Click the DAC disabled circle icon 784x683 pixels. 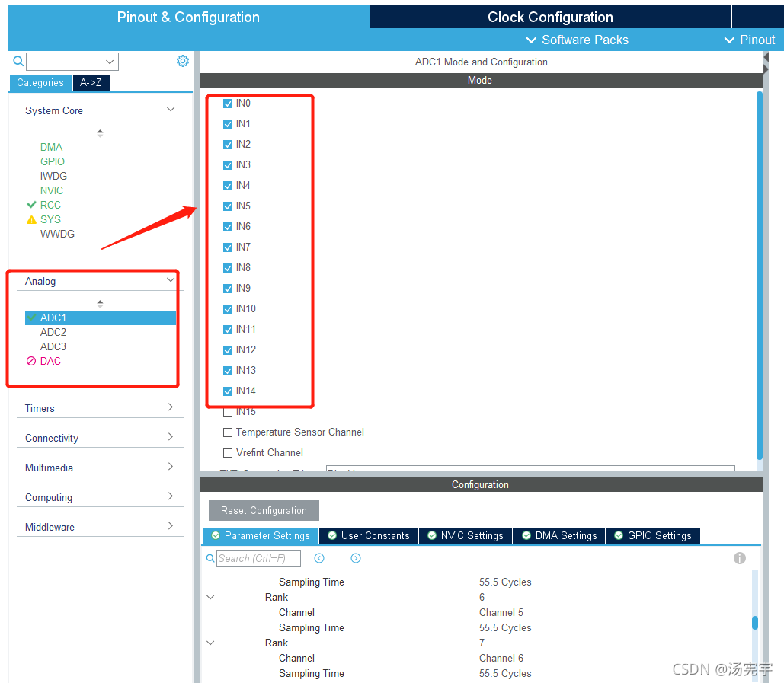[x=31, y=361]
